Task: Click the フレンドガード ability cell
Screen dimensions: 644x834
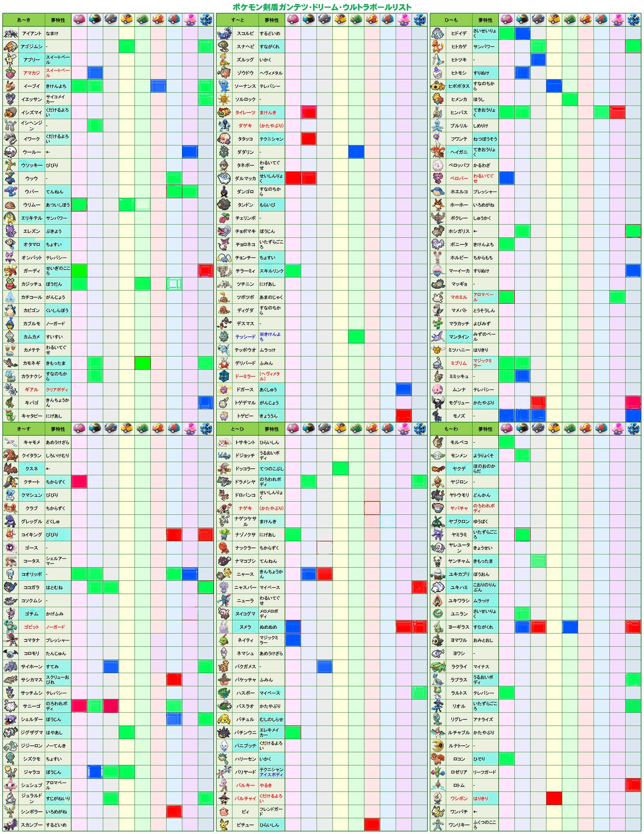Action: (x=272, y=812)
